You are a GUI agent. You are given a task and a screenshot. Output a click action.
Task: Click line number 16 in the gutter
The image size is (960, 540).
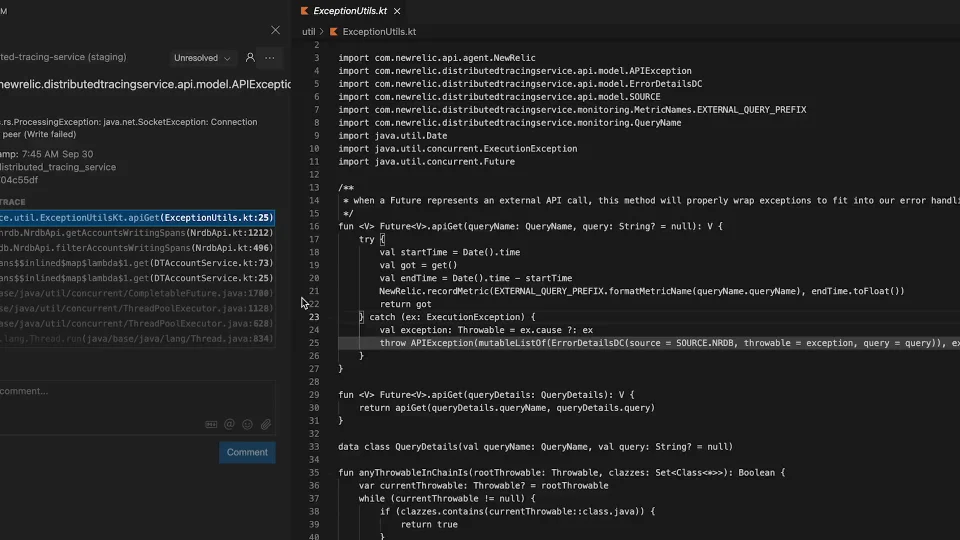pyautogui.click(x=314, y=227)
